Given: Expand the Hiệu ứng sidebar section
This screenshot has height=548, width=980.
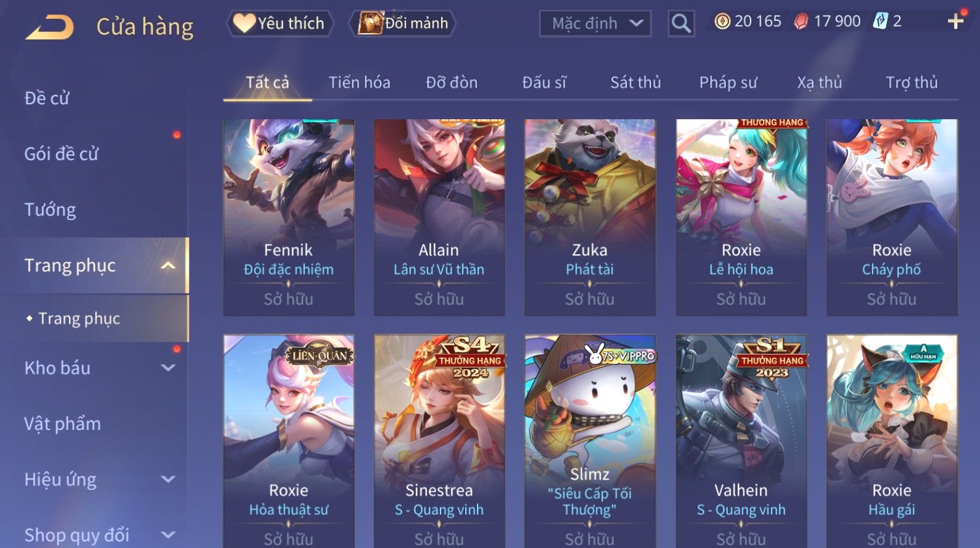Looking at the screenshot, I should [168, 479].
